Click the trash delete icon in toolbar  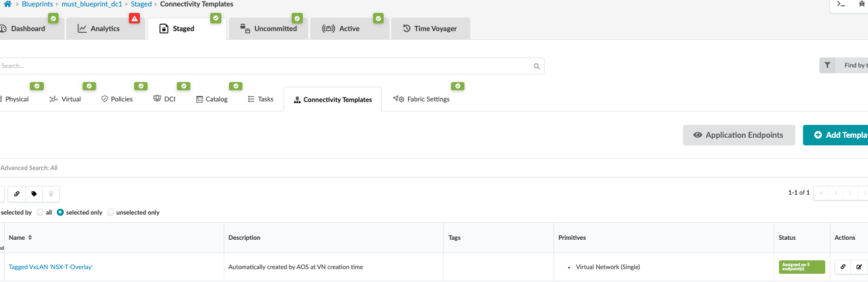(51, 193)
